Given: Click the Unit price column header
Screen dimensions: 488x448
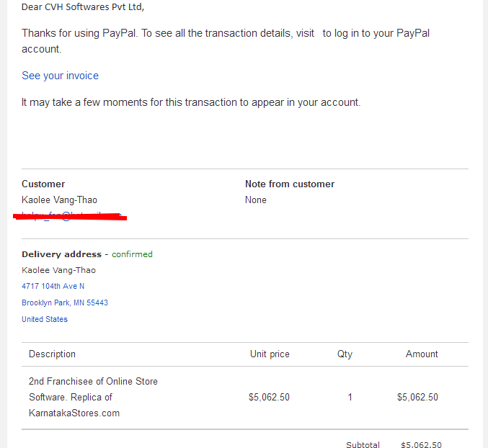Looking at the screenshot, I should click(x=270, y=354).
